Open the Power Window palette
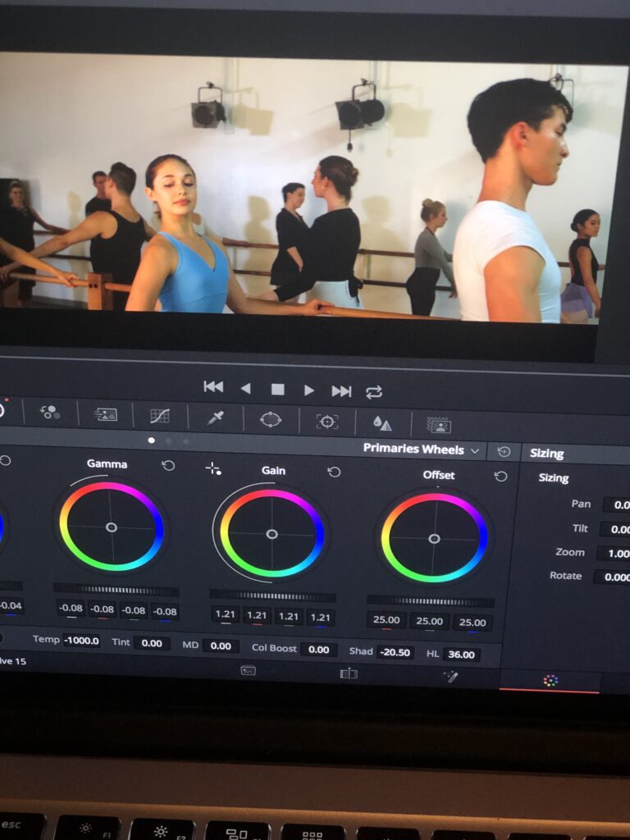The height and width of the screenshot is (840, 630). 271,420
